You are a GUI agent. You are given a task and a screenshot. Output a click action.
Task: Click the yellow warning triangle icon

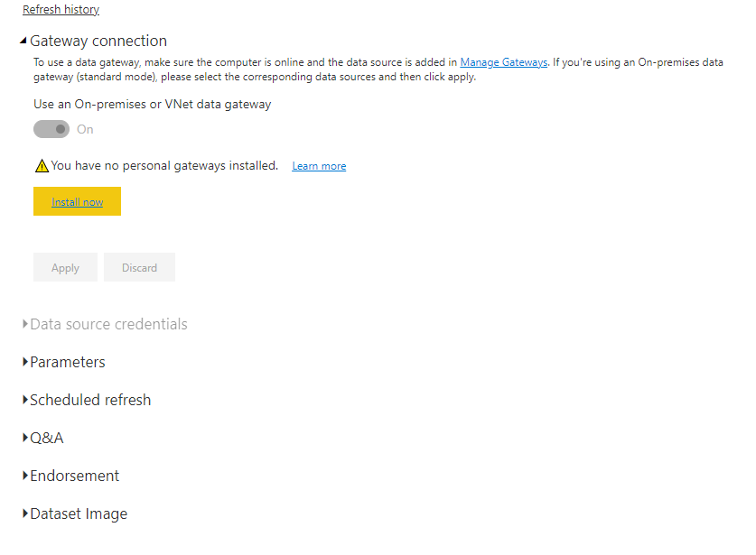pyautogui.click(x=42, y=166)
